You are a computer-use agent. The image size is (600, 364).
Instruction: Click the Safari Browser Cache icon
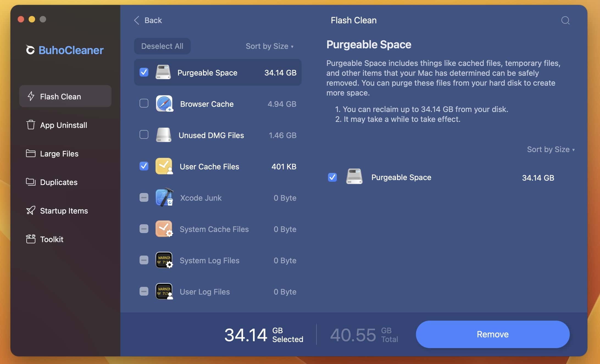click(x=164, y=103)
